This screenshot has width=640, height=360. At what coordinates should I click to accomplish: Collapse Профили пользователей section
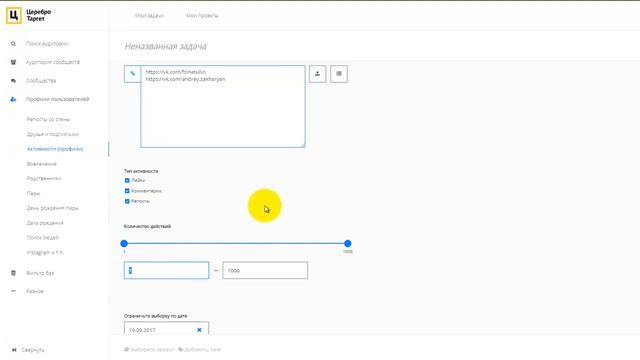(x=58, y=99)
